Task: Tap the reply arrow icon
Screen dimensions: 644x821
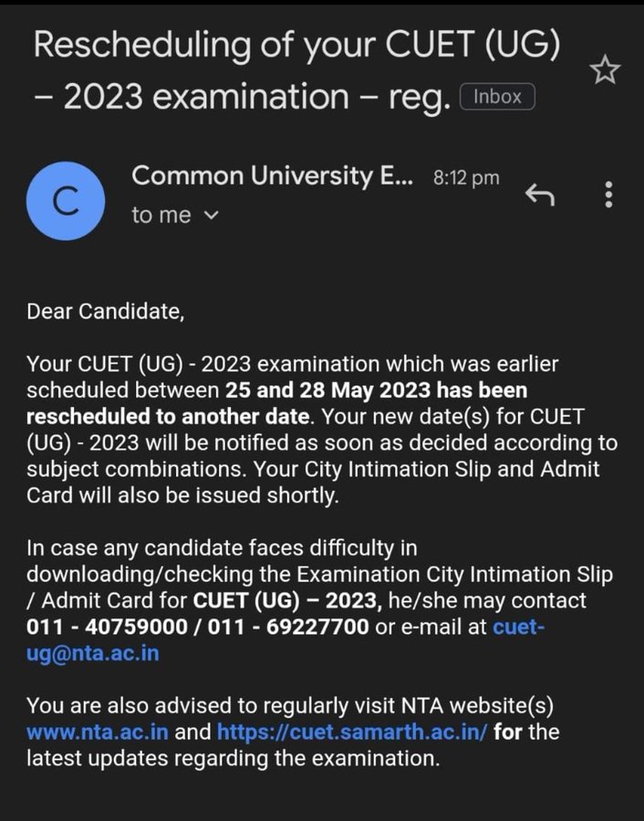Action: (540, 194)
